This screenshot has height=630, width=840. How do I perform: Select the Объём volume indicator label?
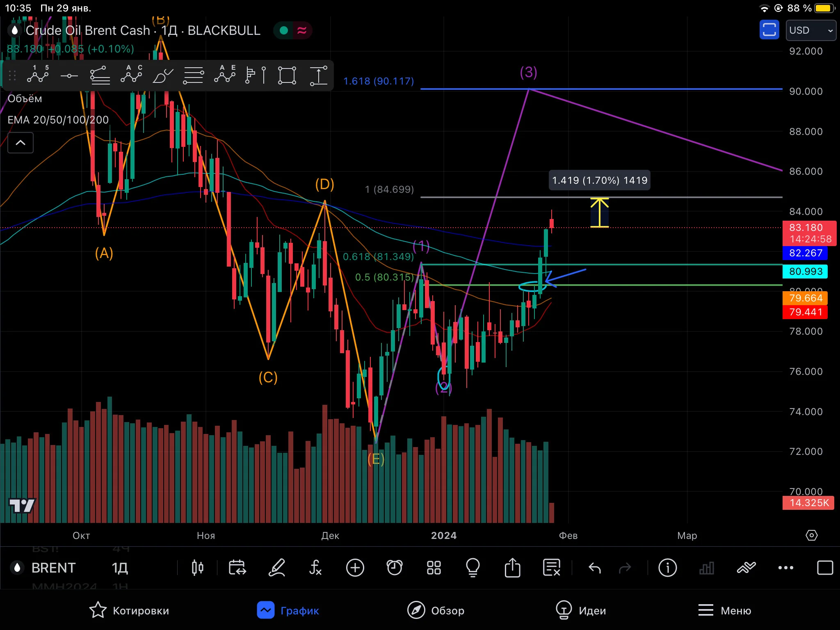coord(25,99)
